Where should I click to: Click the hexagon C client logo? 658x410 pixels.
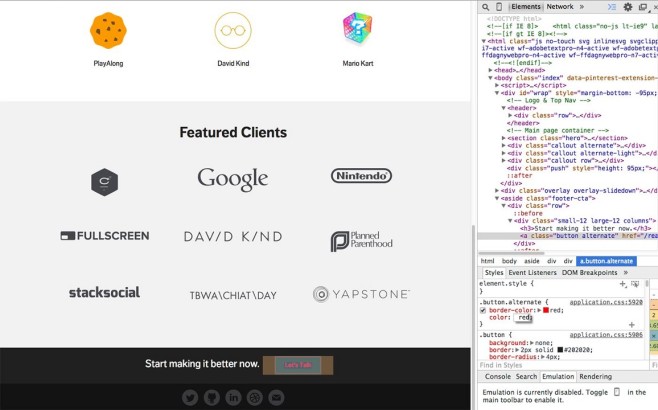(x=104, y=182)
